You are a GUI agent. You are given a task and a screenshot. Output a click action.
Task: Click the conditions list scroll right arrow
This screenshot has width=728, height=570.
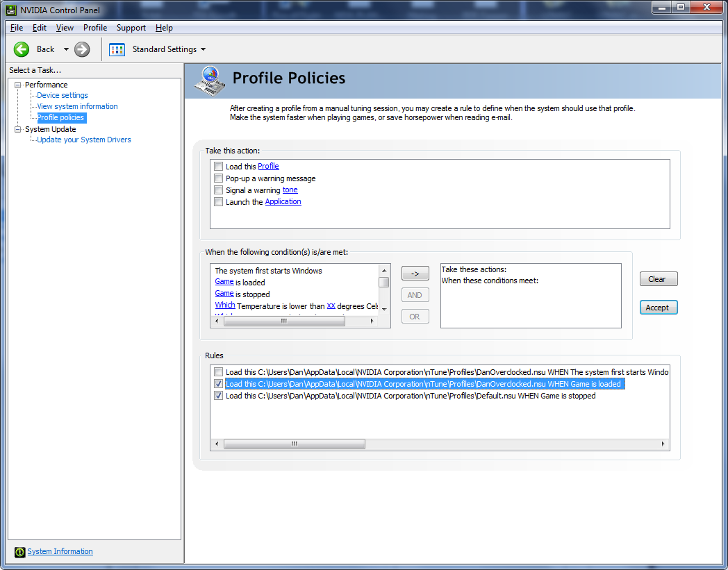(372, 321)
